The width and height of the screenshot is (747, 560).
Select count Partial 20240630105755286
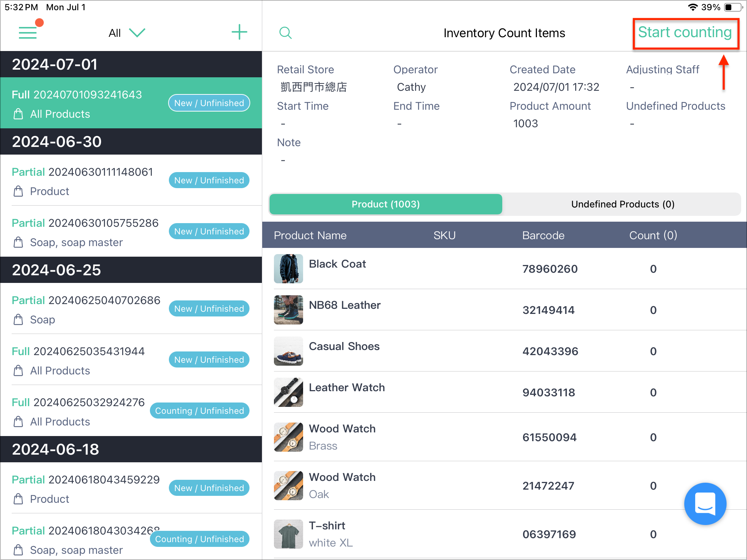tap(131, 231)
